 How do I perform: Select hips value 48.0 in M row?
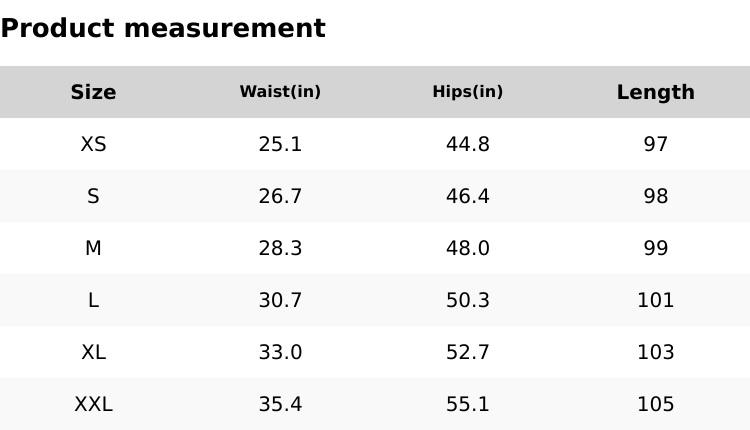(x=468, y=248)
